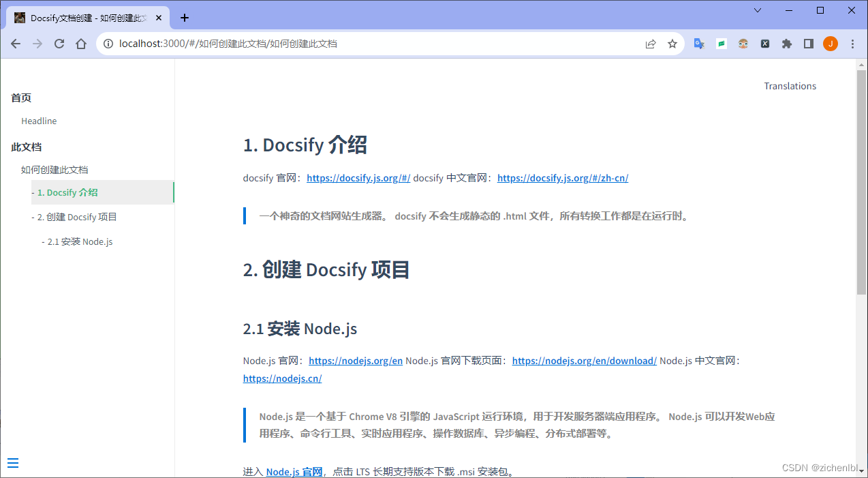This screenshot has height=478, width=868.
Task: Open a new browser tab
Action: (184, 18)
